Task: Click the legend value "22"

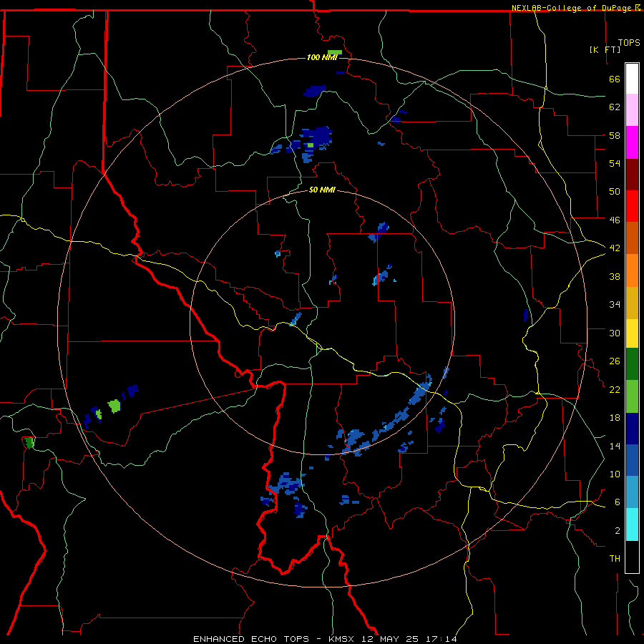Action: click(615, 390)
